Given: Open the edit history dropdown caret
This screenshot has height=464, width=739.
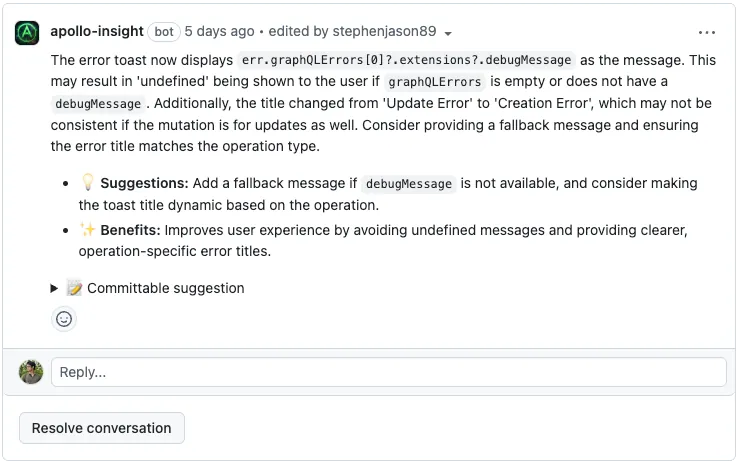Looking at the screenshot, I should pyautogui.click(x=447, y=33).
